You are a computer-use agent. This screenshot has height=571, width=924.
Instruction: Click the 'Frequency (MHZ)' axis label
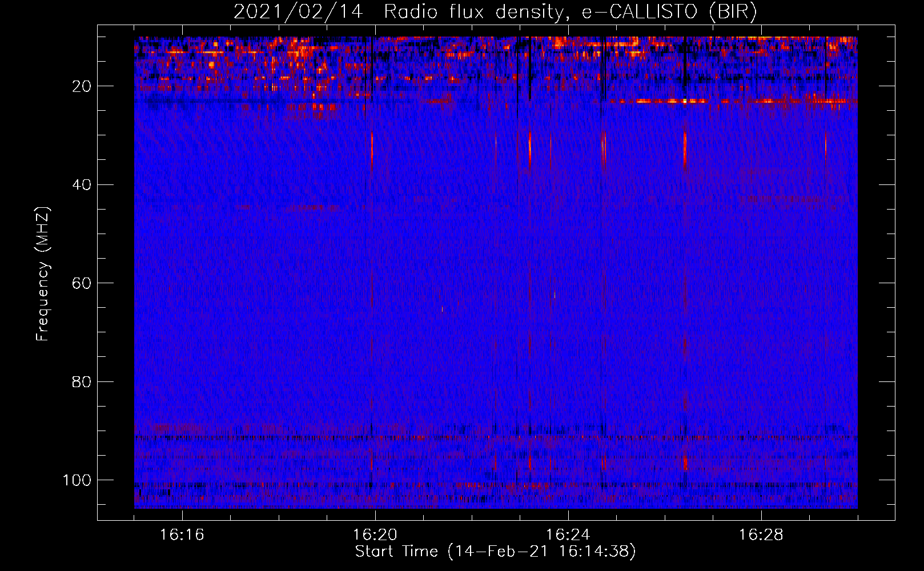pos(43,274)
